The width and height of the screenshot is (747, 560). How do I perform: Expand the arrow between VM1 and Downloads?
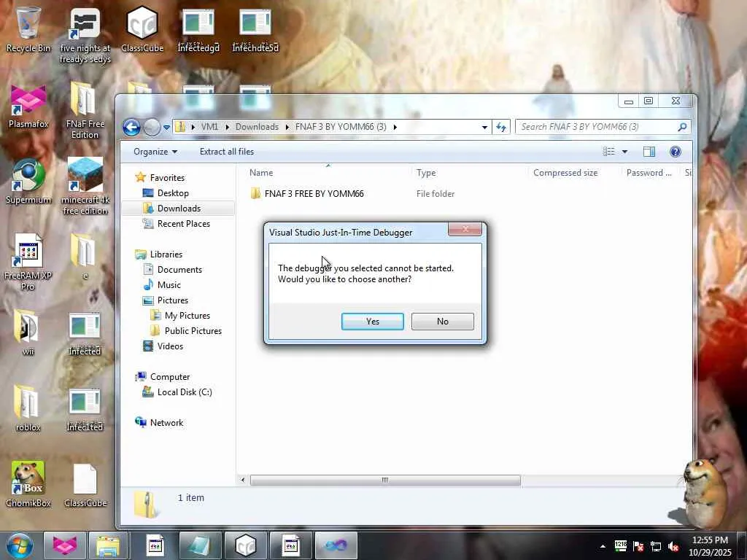click(228, 127)
